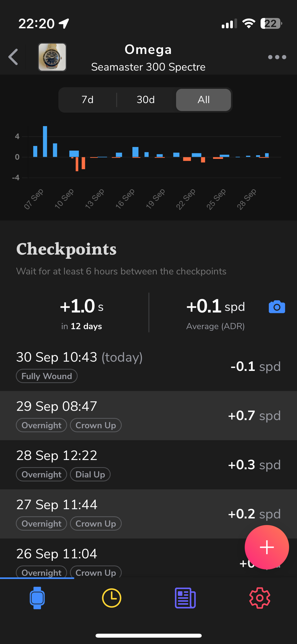Tap the Fully Wound tag
The image size is (297, 644).
[x=47, y=376]
